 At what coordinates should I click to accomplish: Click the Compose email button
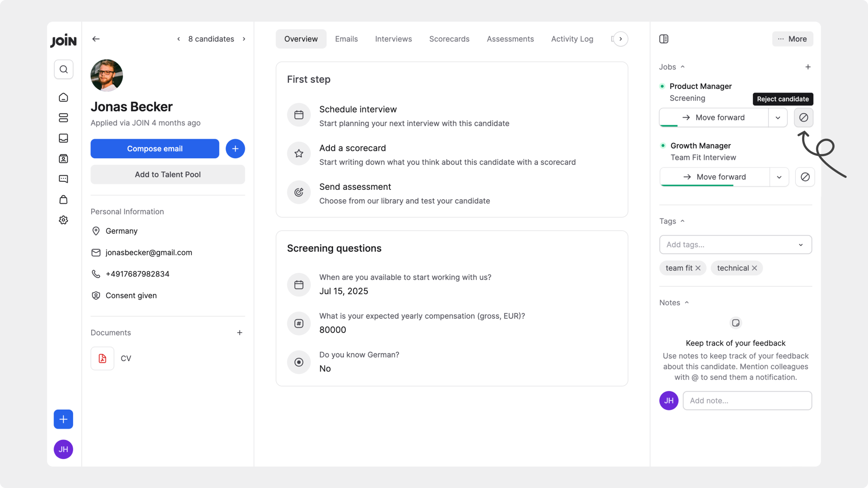tap(154, 149)
